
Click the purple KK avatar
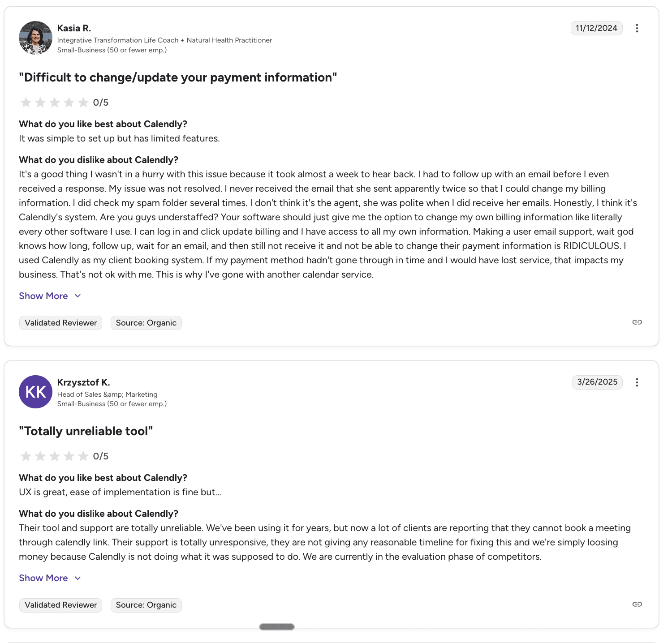(x=35, y=392)
